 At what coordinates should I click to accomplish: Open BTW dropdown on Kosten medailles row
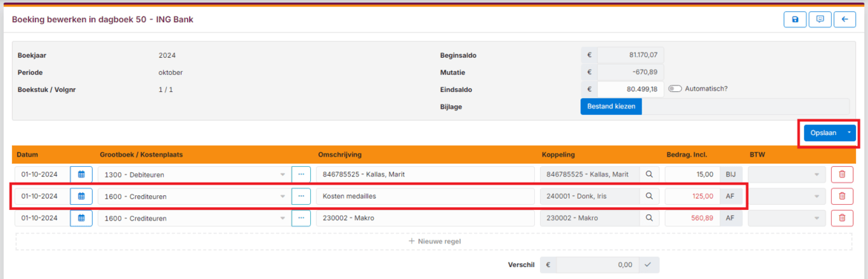pyautogui.click(x=786, y=196)
